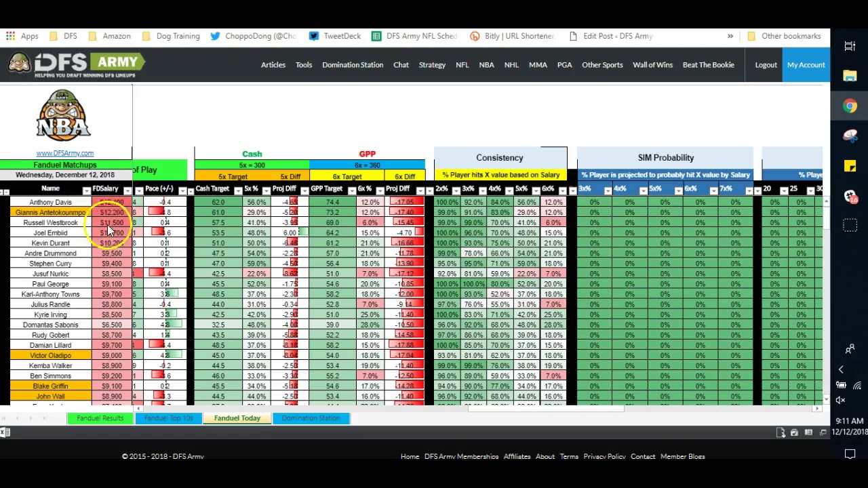Screen dimensions: 868x488
Task: Open the Chat nav item
Action: [401, 64]
